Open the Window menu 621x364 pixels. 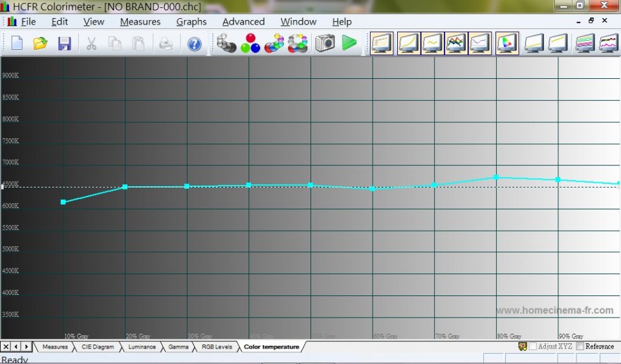pyautogui.click(x=298, y=22)
